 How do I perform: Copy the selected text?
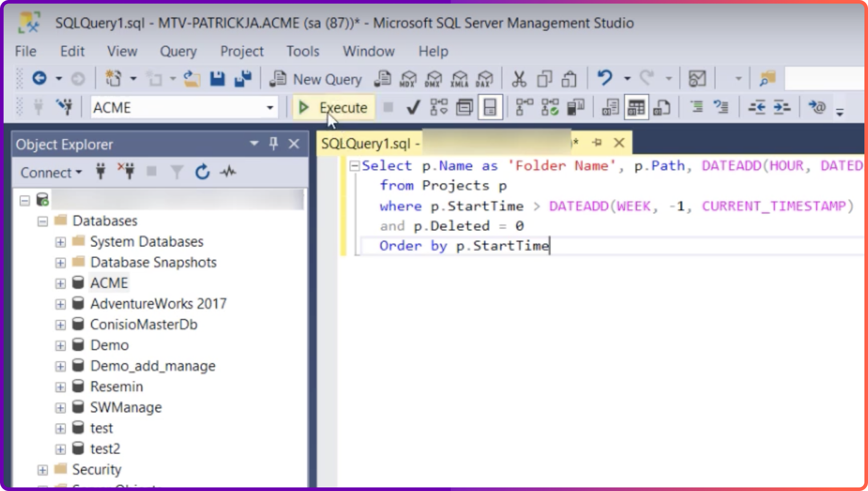[544, 79]
